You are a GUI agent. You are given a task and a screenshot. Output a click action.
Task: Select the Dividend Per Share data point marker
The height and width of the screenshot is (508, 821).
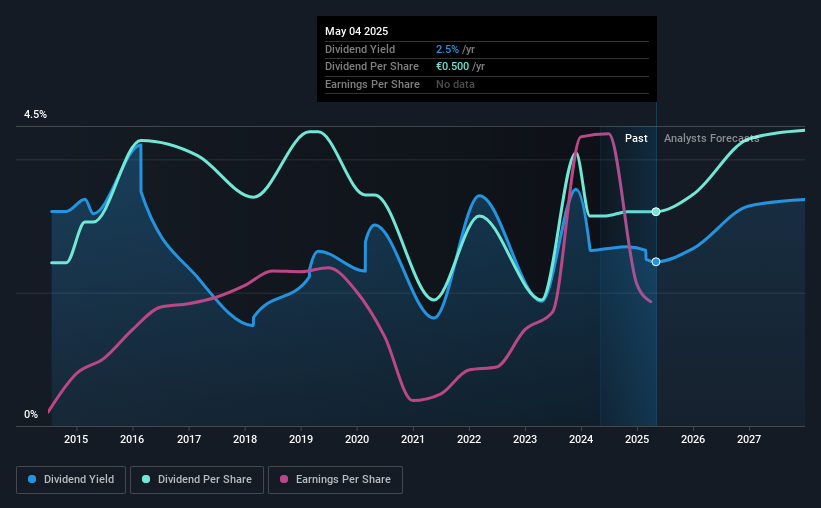[656, 212]
